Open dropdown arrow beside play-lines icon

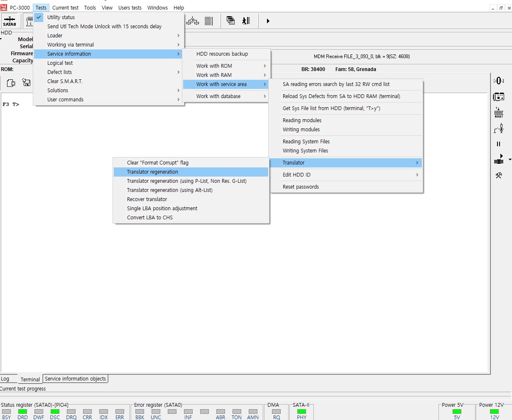[x=510, y=160]
